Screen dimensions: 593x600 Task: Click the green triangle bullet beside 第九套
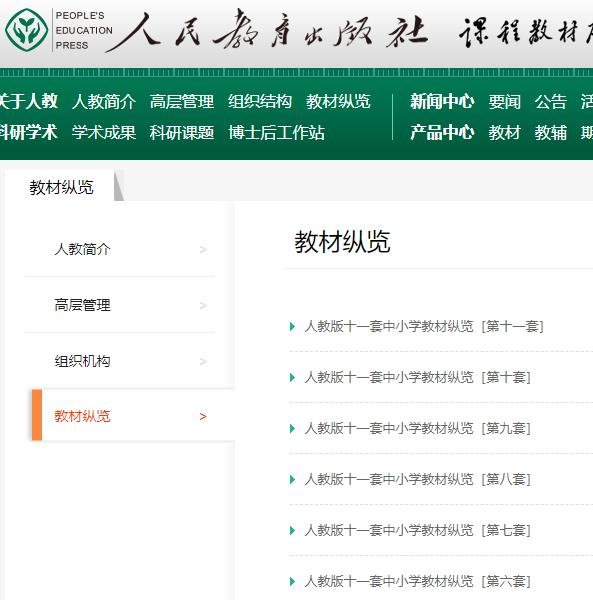(293, 428)
